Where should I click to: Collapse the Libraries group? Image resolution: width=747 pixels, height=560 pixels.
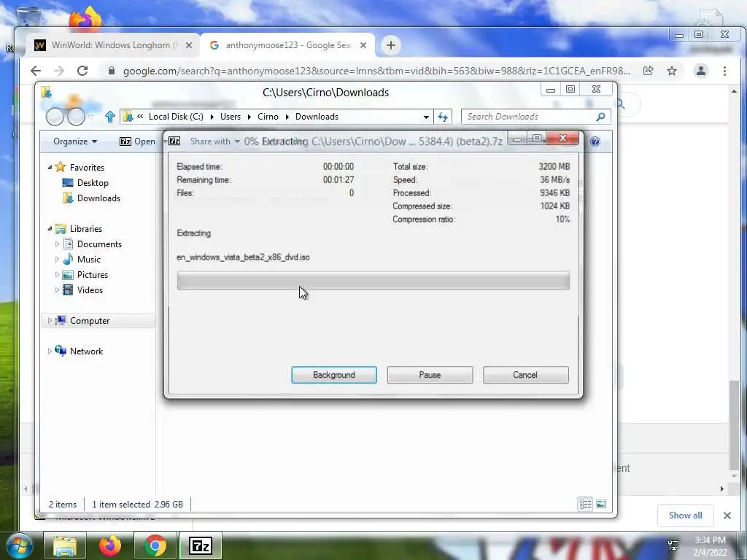pos(50,228)
